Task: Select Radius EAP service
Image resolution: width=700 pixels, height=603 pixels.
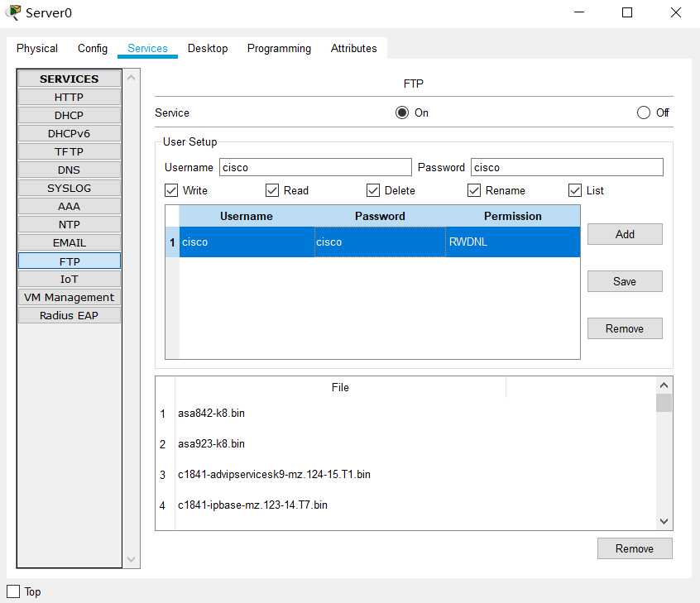Action: click(70, 315)
